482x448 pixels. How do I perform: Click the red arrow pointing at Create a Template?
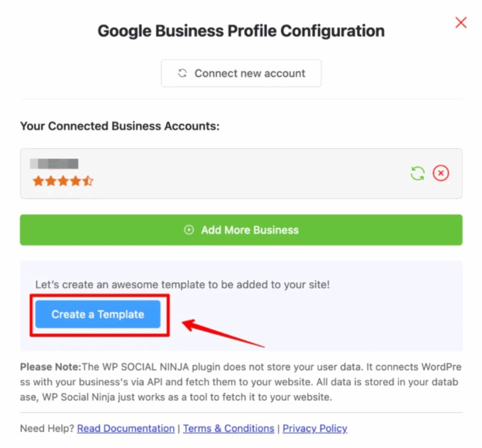click(221, 334)
